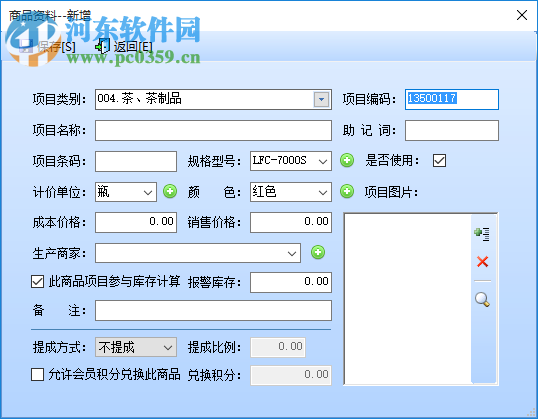Screen dimensions: 538x419
Task: Click the 报警库存 field
Action: click(291, 282)
